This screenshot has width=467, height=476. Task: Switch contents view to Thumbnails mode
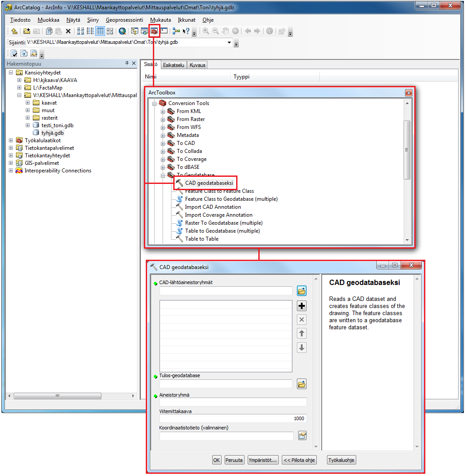[x=110, y=31]
